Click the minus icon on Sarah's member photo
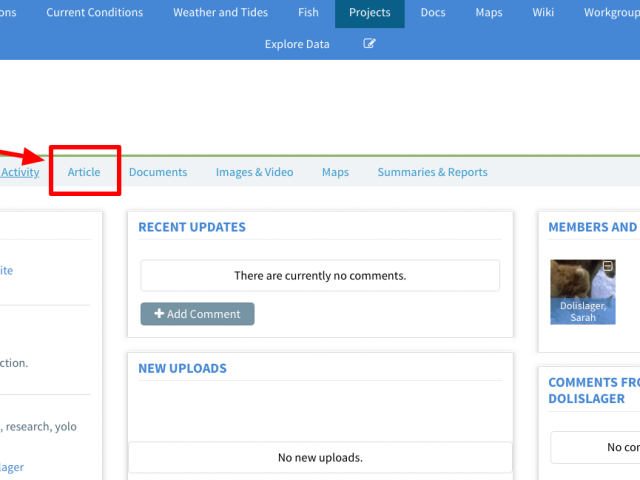This screenshot has height=480, width=640. 607,266
